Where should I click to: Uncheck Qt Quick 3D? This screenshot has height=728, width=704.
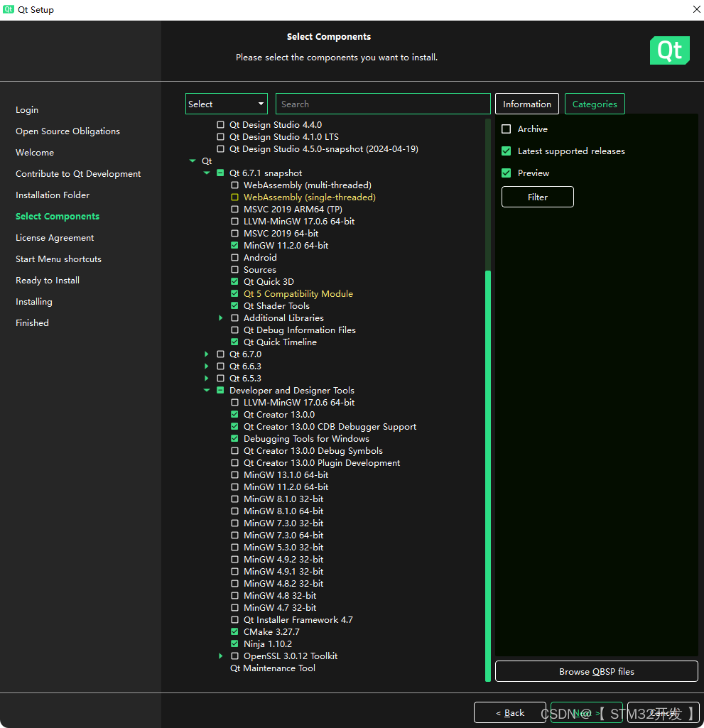pyautogui.click(x=234, y=282)
